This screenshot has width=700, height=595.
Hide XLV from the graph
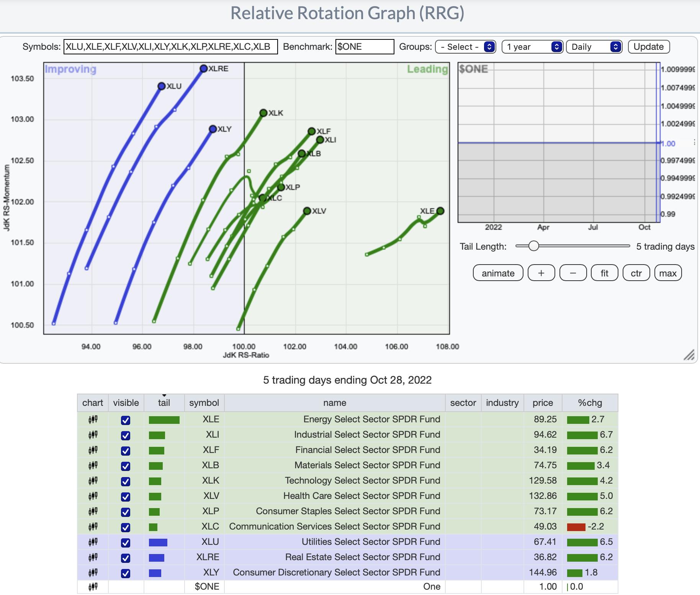click(x=126, y=497)
